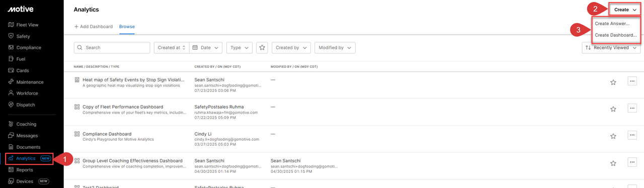The width and height of the screenshot is (644, 188).
Task: Click answer icon for Heat map row
Action: click(77, 79)
